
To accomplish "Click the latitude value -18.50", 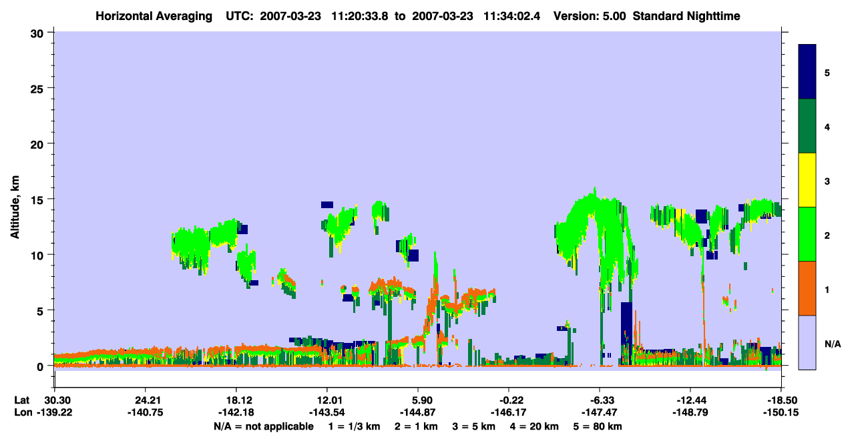I will coord(781,400).
